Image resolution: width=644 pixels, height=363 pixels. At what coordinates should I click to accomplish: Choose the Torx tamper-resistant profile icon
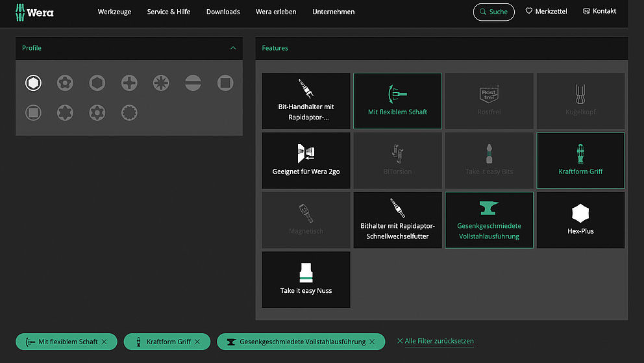click(66, 83)
